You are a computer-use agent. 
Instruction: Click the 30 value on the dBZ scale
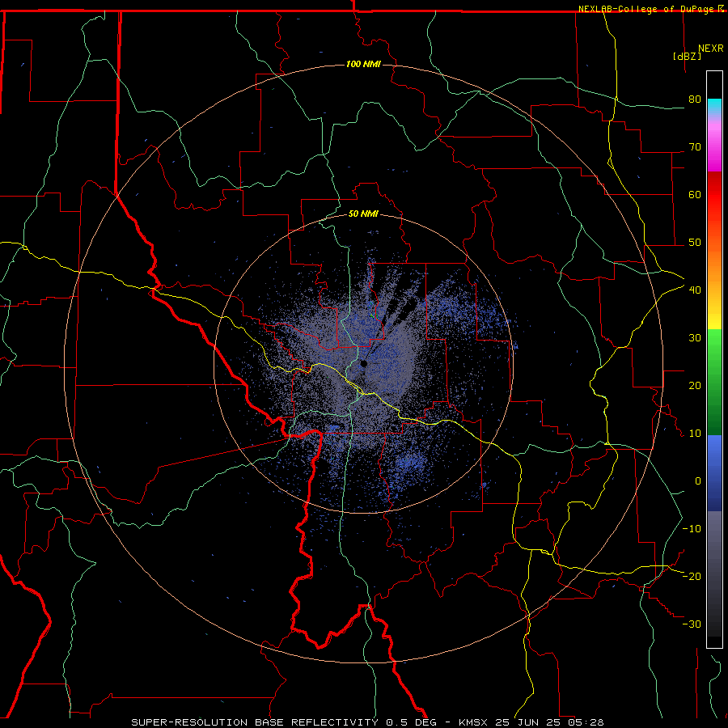[x=695, y=338]
